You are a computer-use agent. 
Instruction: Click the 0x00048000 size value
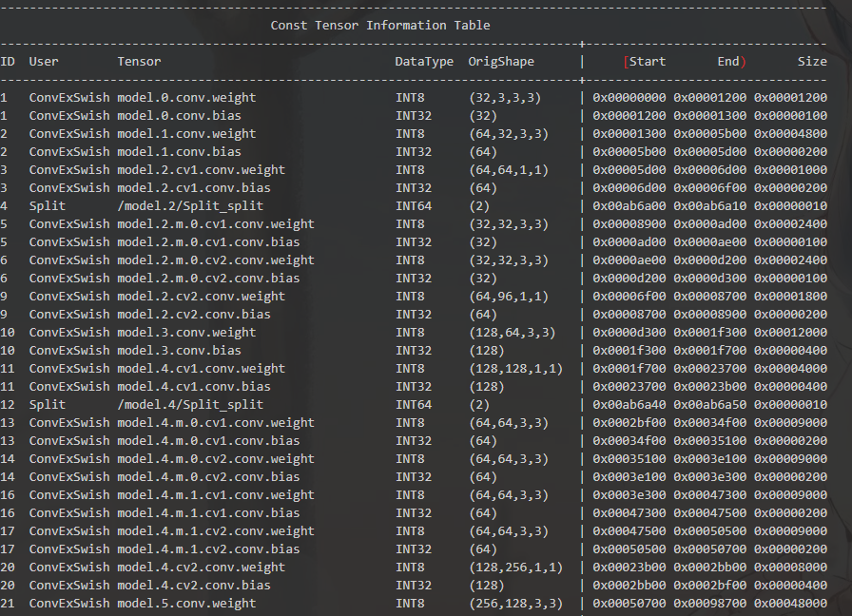(790, 604)
